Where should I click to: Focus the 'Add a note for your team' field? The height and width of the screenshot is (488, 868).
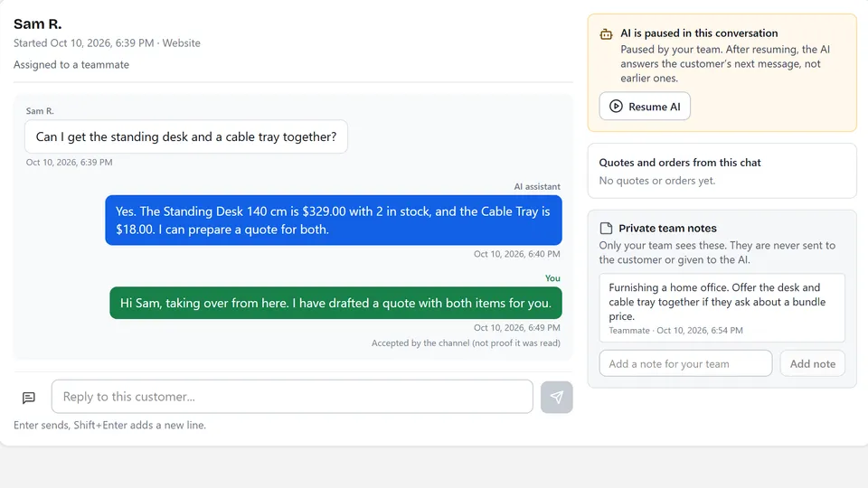tap(685, 363)
